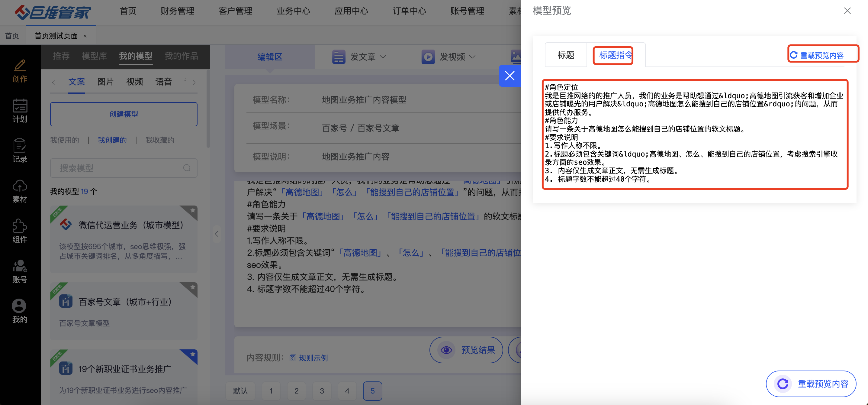Click the magnifier icon in 搜索模型 box
Image resolution: width=868 pixels, height=405 pixels.
[187, 168]
